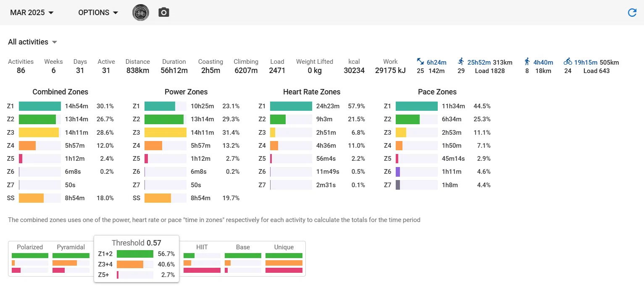Image resolution: width=644 pixels, height=290 pixels.
Task: Click the Power Zones heading
Action: tap(186, 92)
